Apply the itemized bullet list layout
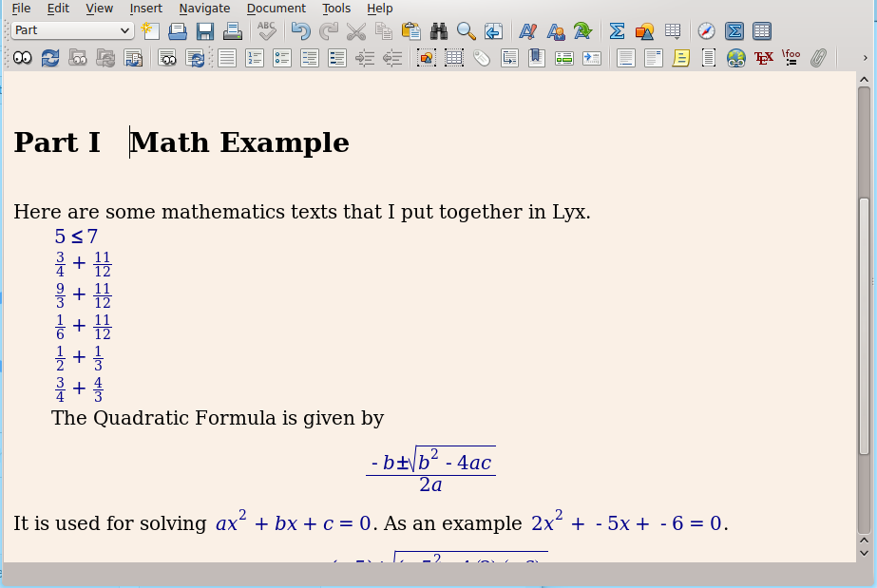Viewport: 877px width, 588px height. 282,58
